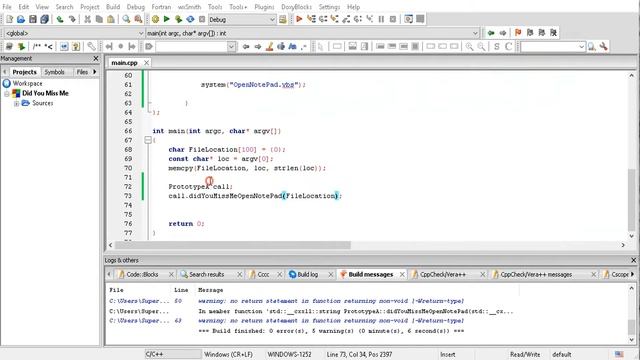The height and width of the screenshot is (360, 640).
Task: Start debugging with red arrow icon
Action: pos(299,19)
